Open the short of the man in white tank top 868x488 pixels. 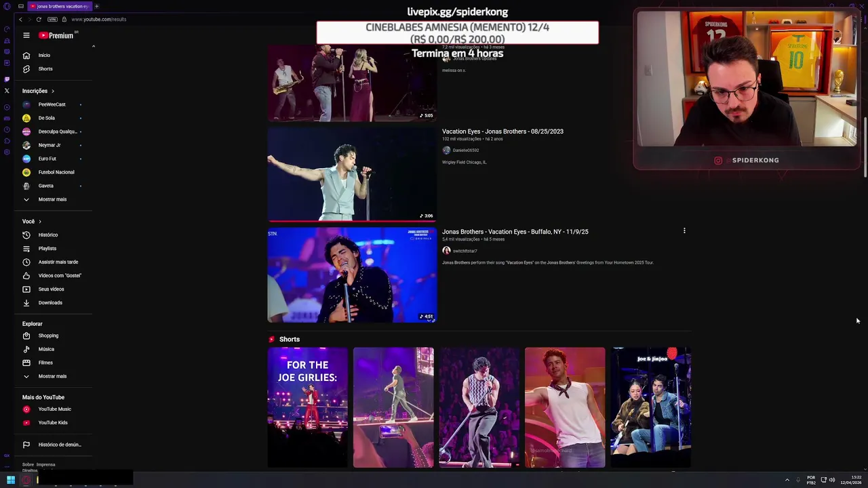[x=565, y=407]
